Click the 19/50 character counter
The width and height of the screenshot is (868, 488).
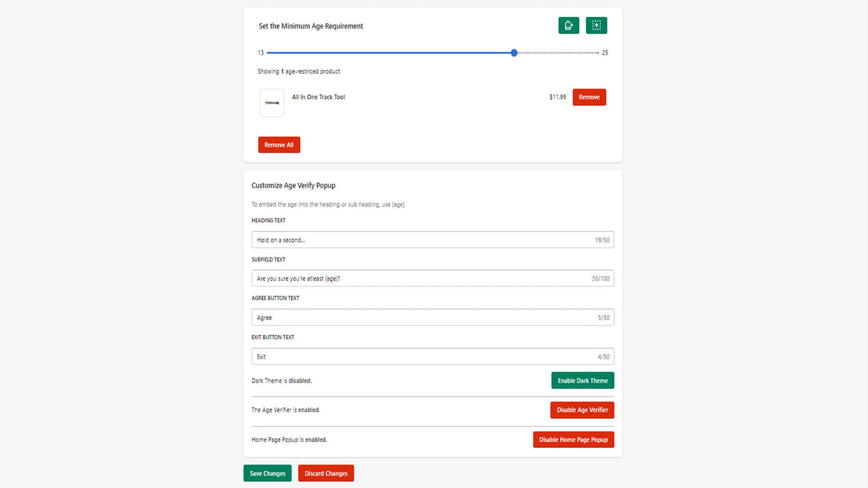coord(601,239)
